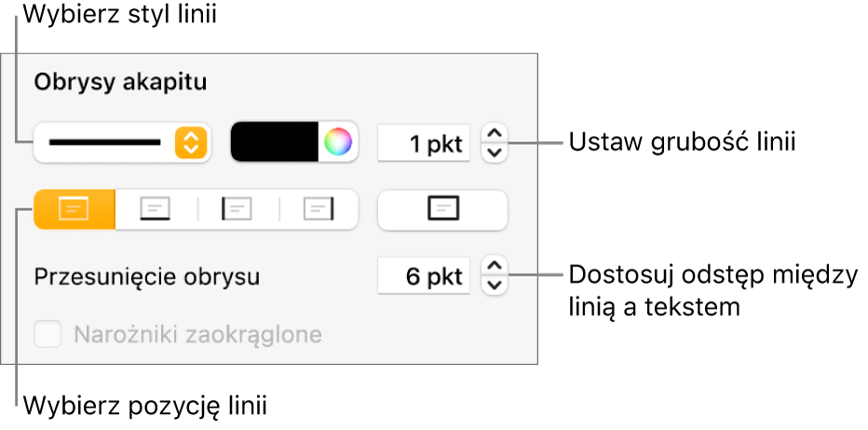This screenshot has height=430, width=868.
Task: Click the Narożniki zaokrąglone label text
Action: (x=197, y=334)
